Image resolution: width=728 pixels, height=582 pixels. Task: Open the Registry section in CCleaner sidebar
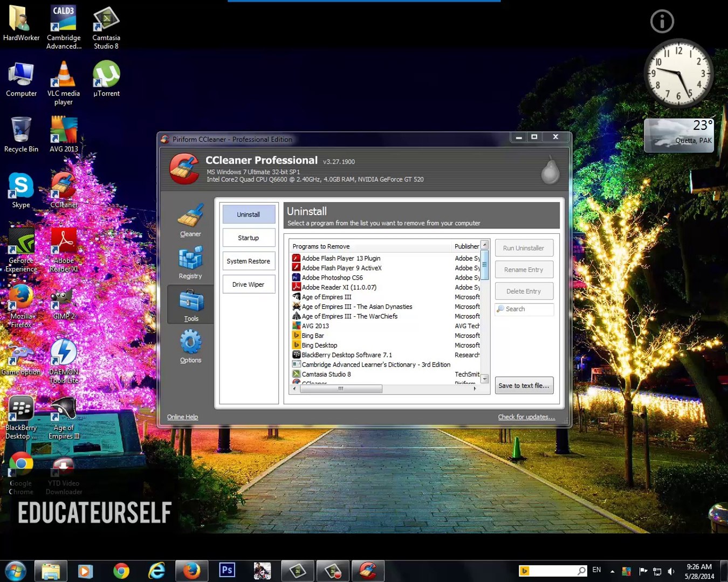(x=190, y=262)
